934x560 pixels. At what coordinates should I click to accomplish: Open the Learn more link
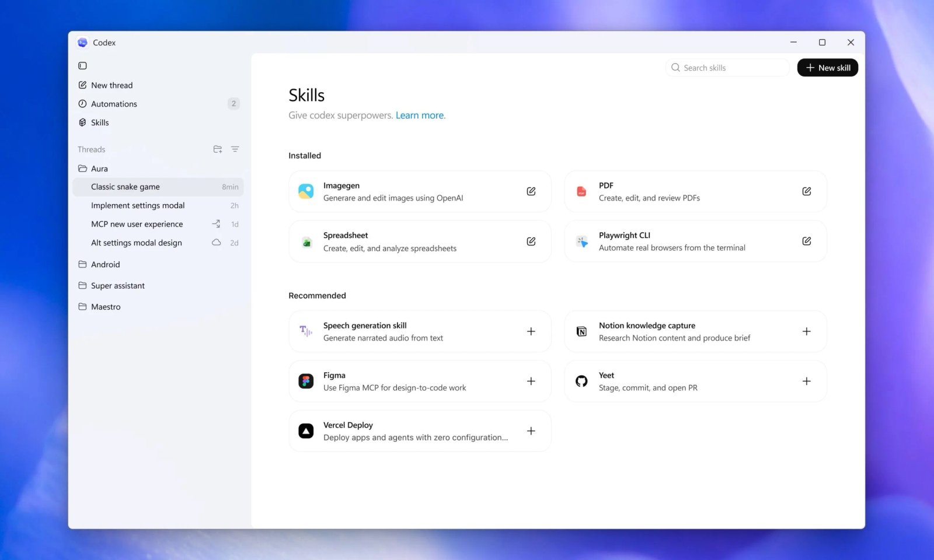pos(420,116)
